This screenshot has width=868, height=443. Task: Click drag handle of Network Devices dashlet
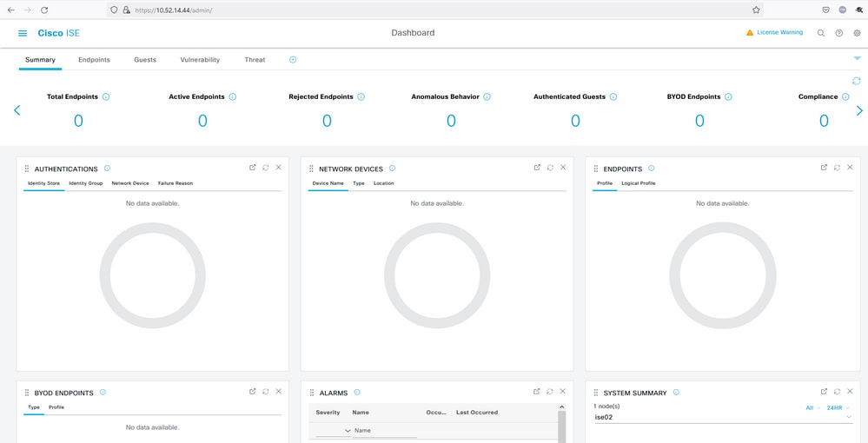[x=311, y=169]
